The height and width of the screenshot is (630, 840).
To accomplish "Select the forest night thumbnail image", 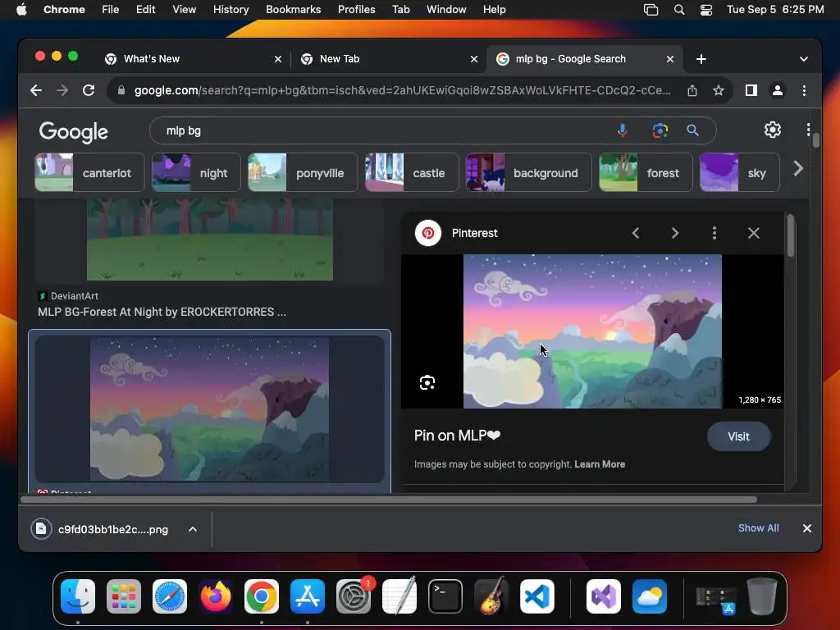I will click(x=210, y=239).
